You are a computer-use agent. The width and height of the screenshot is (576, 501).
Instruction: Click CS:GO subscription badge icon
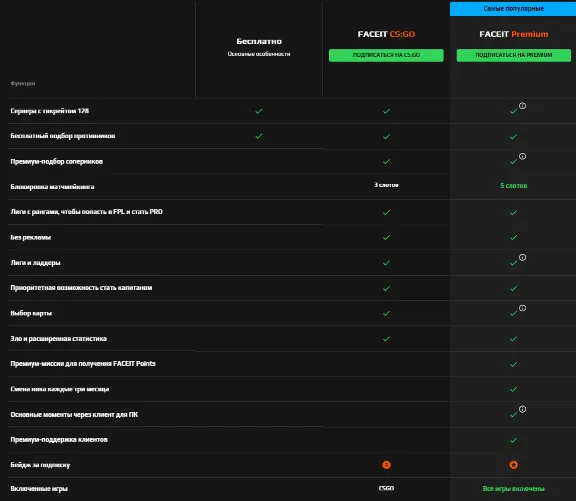386,465
